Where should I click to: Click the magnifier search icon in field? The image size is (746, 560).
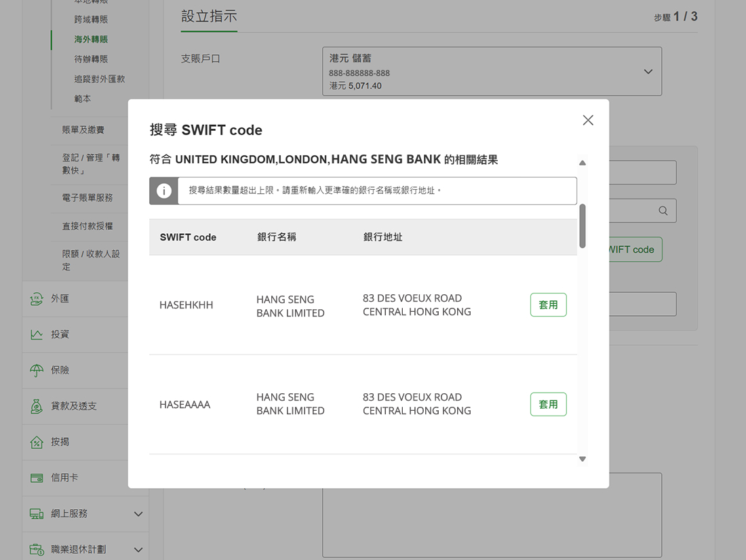(x=663, y=211)
